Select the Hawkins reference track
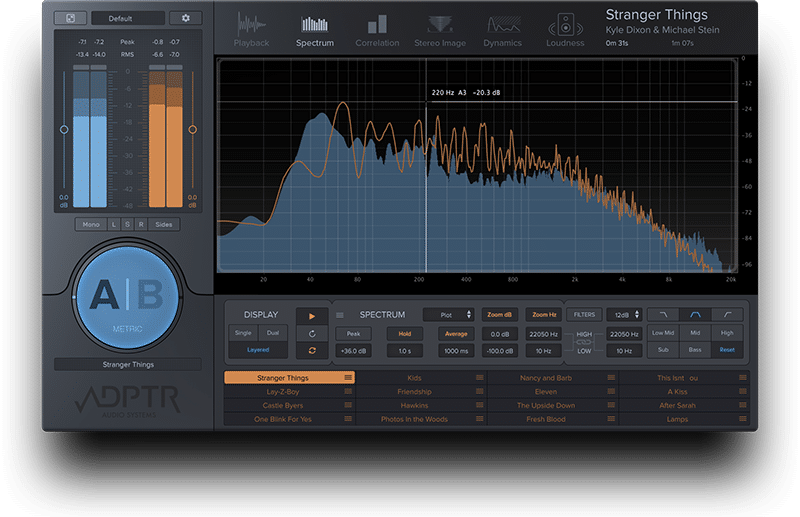The width and height of the screenshot is (800, 517). click(x=420, y=405)
